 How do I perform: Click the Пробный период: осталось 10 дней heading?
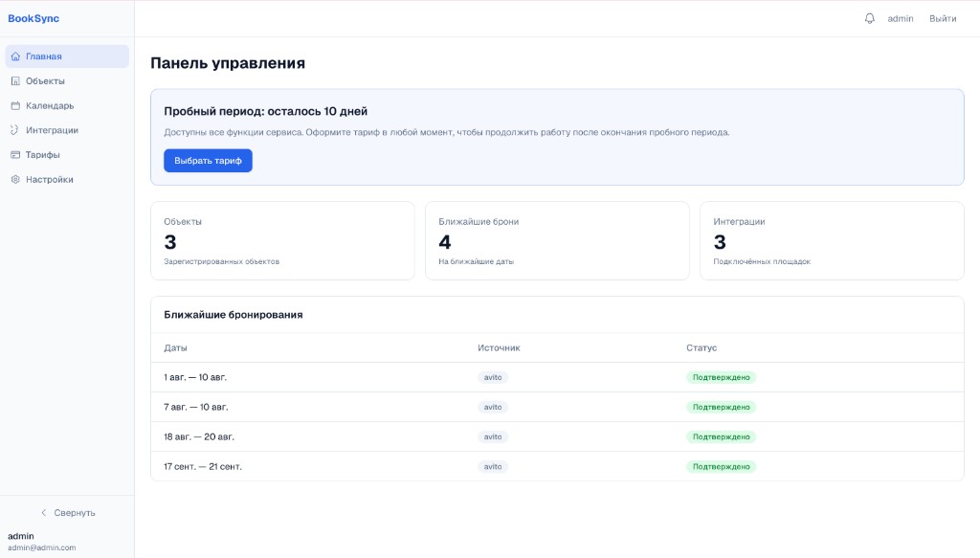click(x=266, y=111)
